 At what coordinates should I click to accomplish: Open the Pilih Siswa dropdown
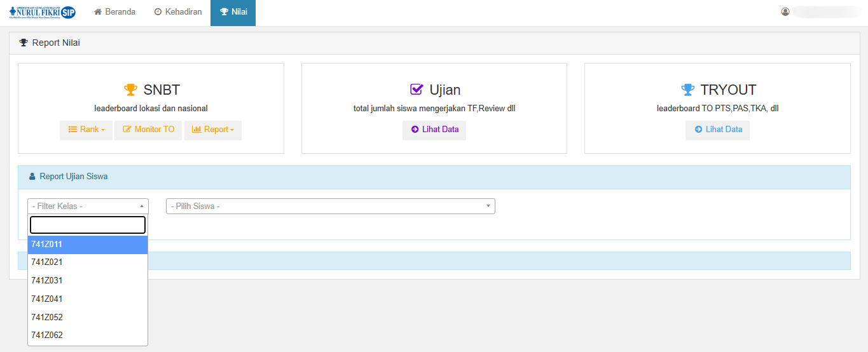click(x=330, y=206)
